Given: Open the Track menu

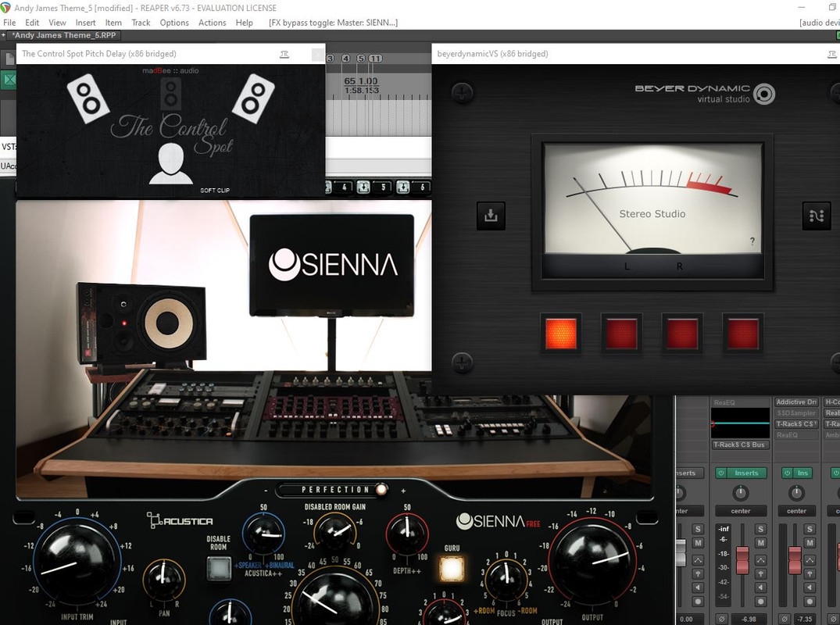Looking at the screenshot, I should point(141,23).
